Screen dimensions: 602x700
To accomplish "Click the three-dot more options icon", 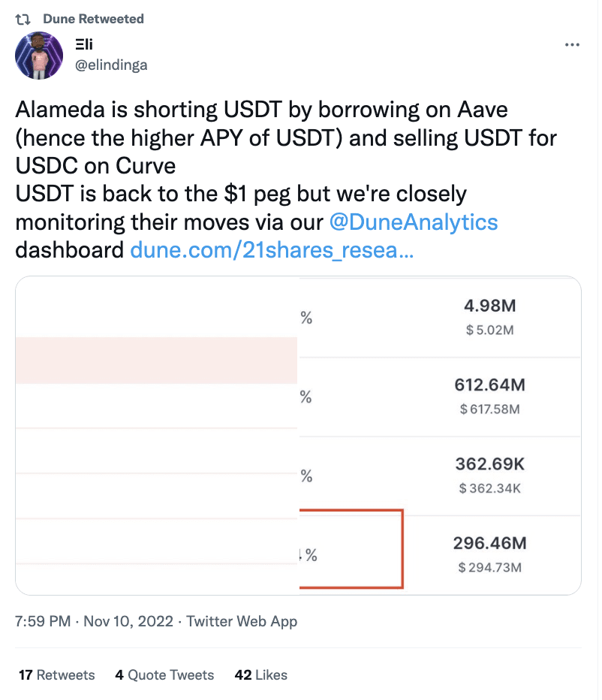I will (x=572, y=45).
